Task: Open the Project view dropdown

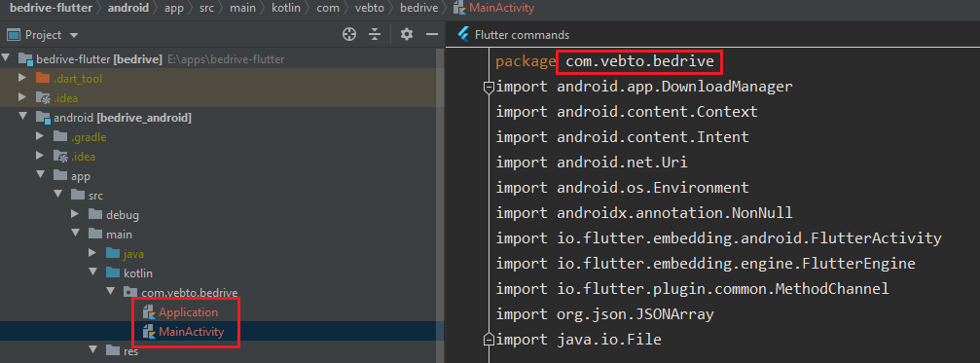Action: click(74, 35)
